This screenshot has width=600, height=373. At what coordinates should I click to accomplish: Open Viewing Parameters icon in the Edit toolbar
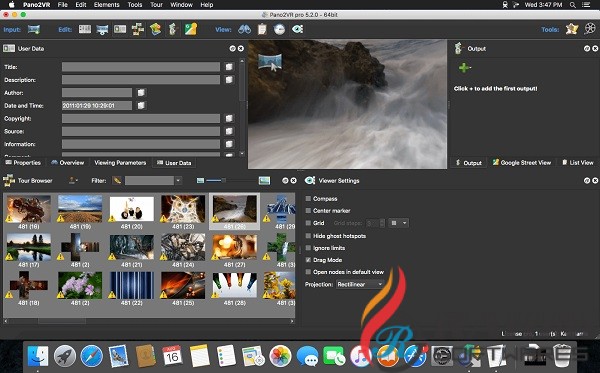click(x=102, y=29)
